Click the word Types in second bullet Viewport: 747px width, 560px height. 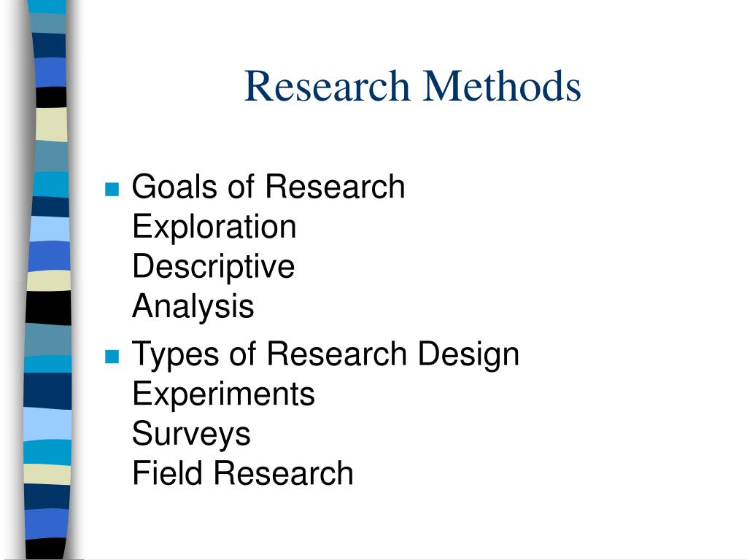click(176, 355)
